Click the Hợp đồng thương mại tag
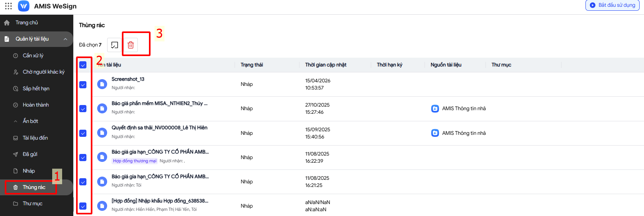This screenshot has width=644, height=216. (x=135, y=161)
